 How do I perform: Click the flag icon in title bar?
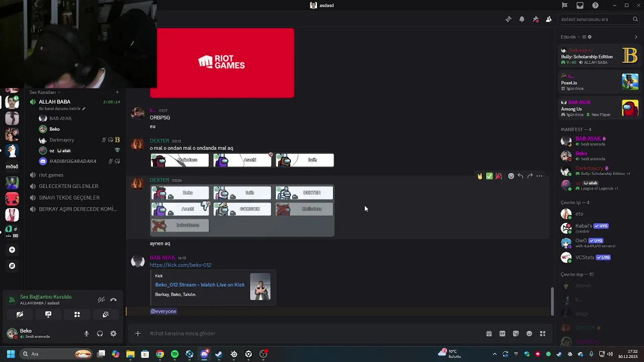[x=565, y=6]
